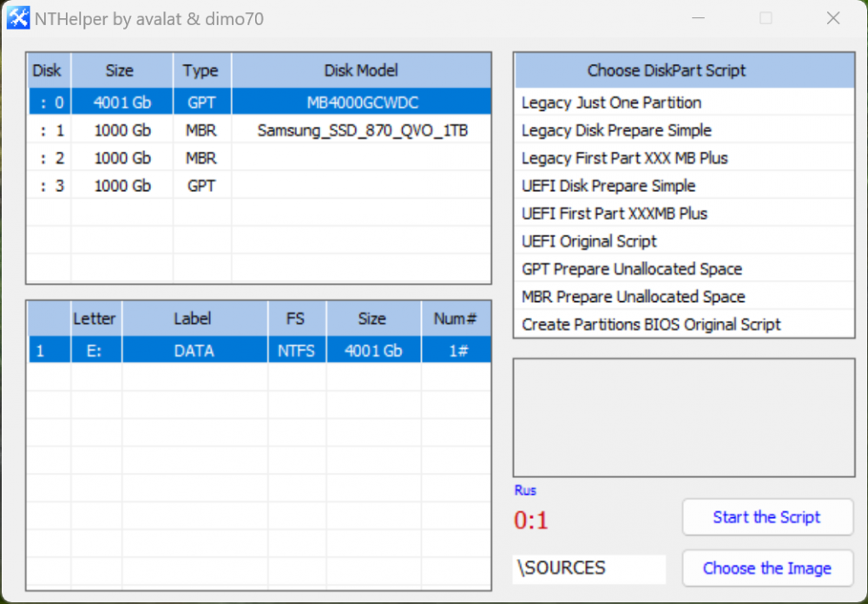The width and height of the screenshot is (868, 604).
Task: Select the "MBR Prepare Unallocated Space" script
Action: pyautogui.click(x=633, y=297)
